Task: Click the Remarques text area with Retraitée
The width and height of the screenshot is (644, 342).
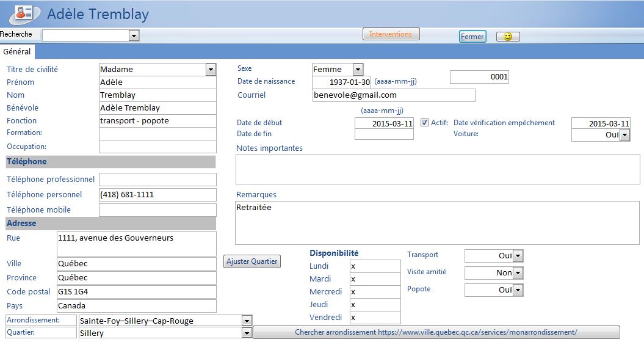Action: (x=438, y=222)
